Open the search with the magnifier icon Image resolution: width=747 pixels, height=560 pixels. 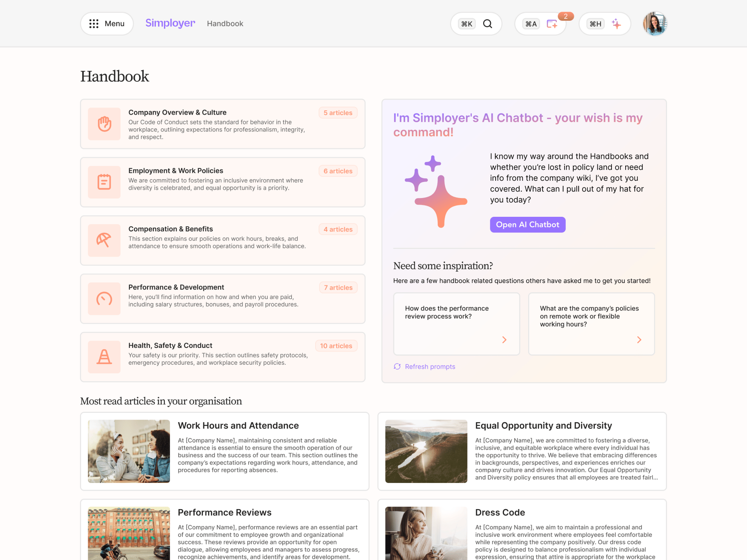[488, 23]
